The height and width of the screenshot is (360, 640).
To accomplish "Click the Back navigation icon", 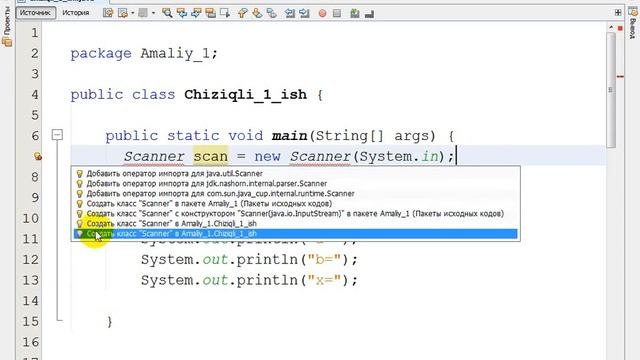I will click(x=122, y=13).
